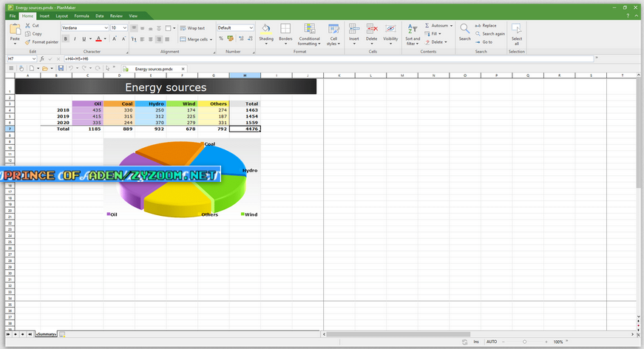Increase font size with the A-up icon

(115, 38)
